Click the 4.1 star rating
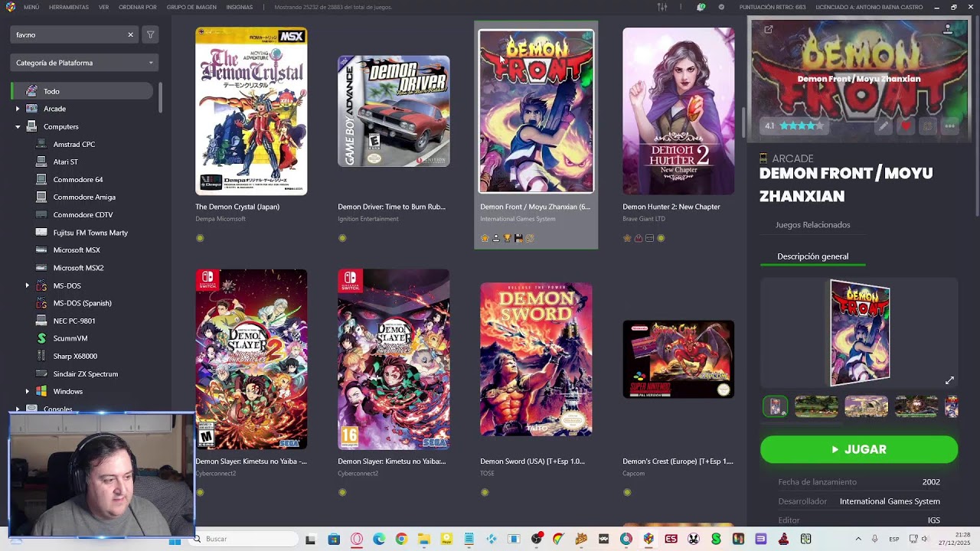The width and height of the screenshot is (980, 551). tap(792, 126)
